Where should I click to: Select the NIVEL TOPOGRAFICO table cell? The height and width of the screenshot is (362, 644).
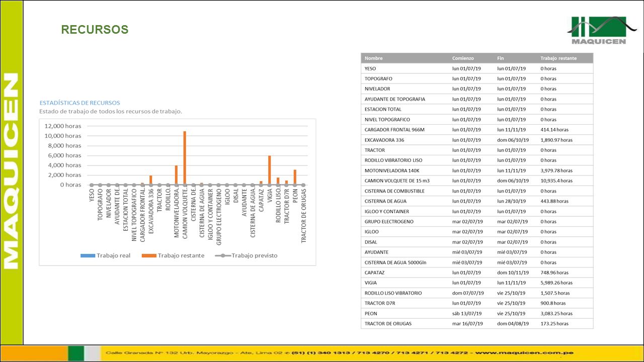[x=387, y=120]
